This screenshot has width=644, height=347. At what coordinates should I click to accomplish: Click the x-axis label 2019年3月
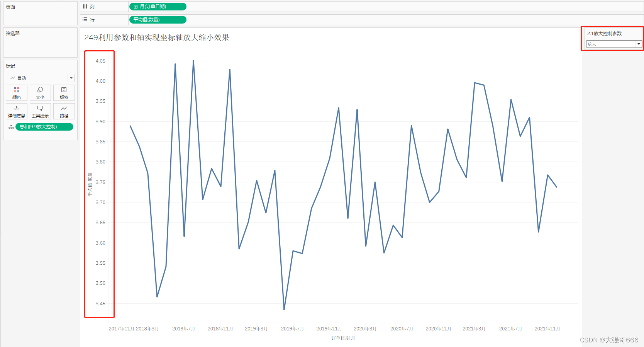(256, 329)
